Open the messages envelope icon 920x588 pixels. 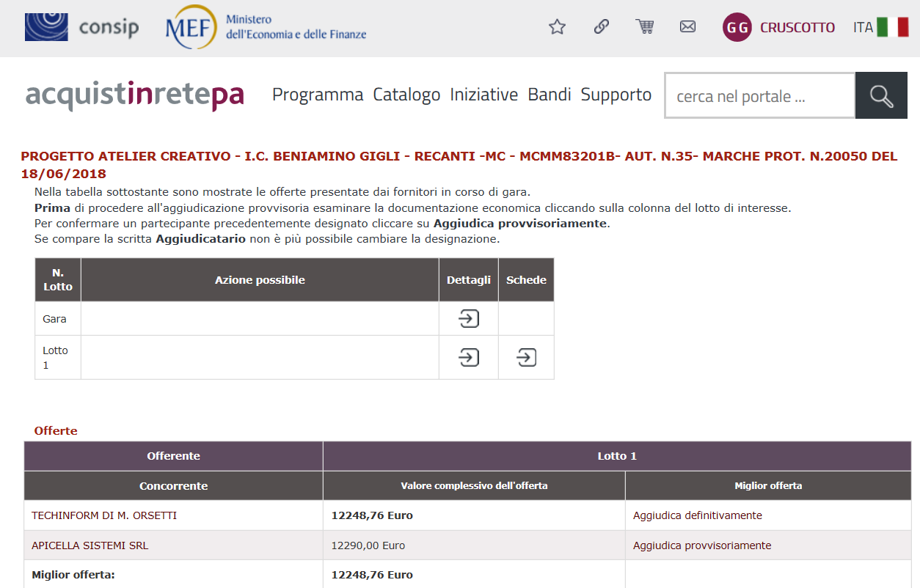point(687,27)
